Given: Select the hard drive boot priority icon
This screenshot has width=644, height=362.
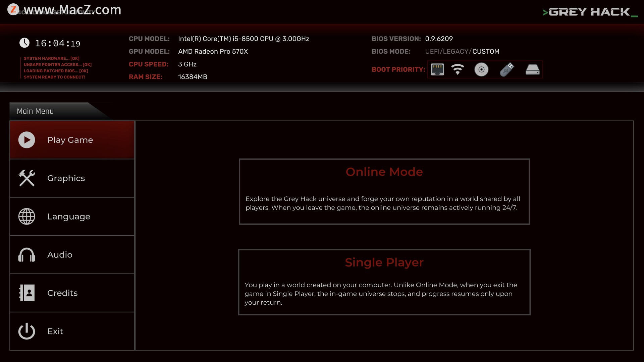Looking at the screenshot, I should [532, 69].
